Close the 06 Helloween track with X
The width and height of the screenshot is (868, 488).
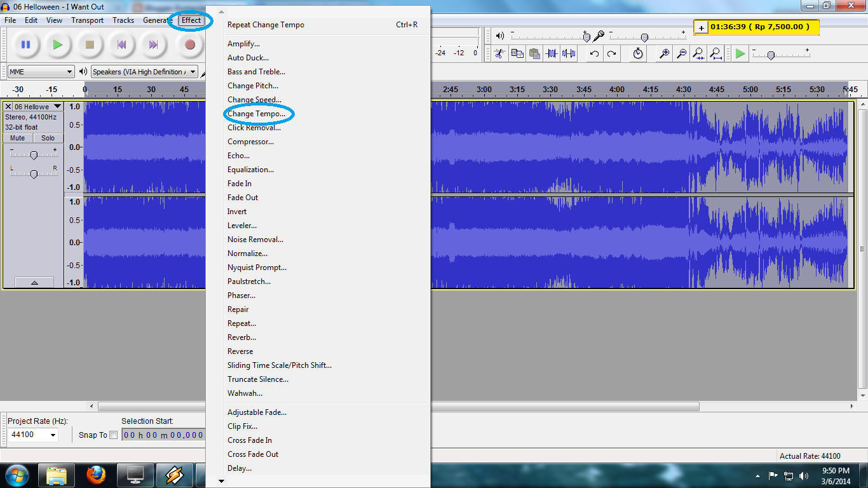tap(8, 107)
